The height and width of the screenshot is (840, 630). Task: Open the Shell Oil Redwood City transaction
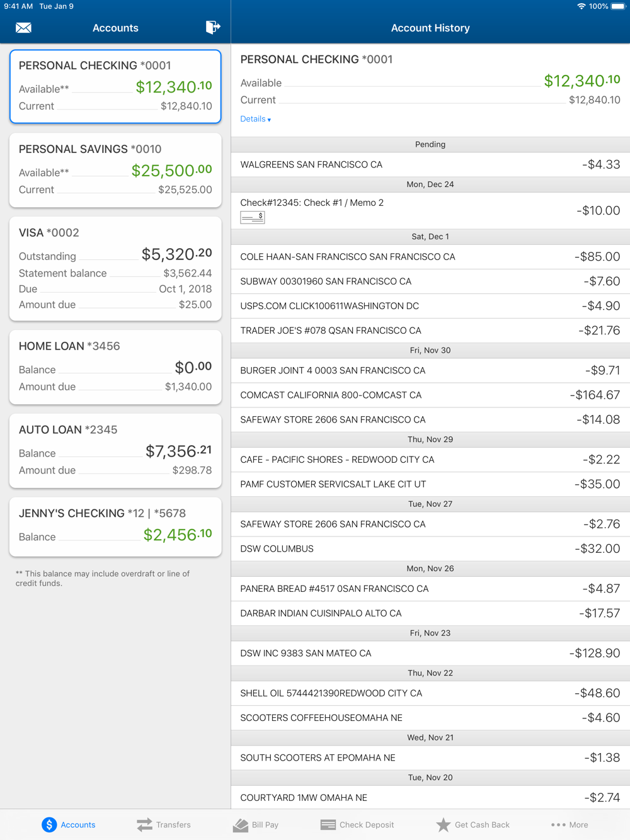tap(430, 693)
